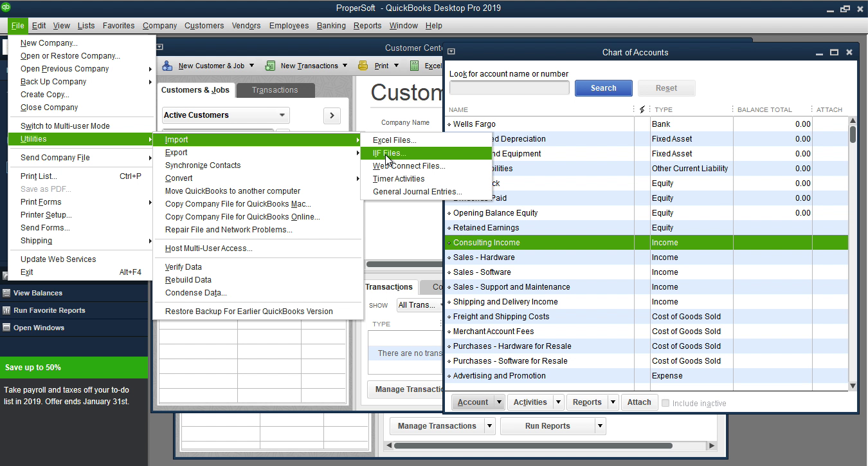Select Sales - Hardware account row
Screen dimensions: 868x466
(647, 257)
